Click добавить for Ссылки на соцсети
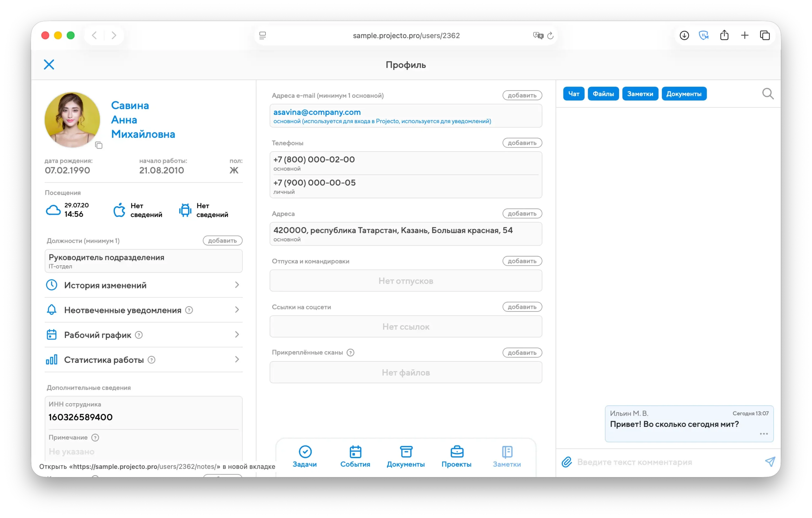Viewport: 812px width, 518px height. (522, 307)
